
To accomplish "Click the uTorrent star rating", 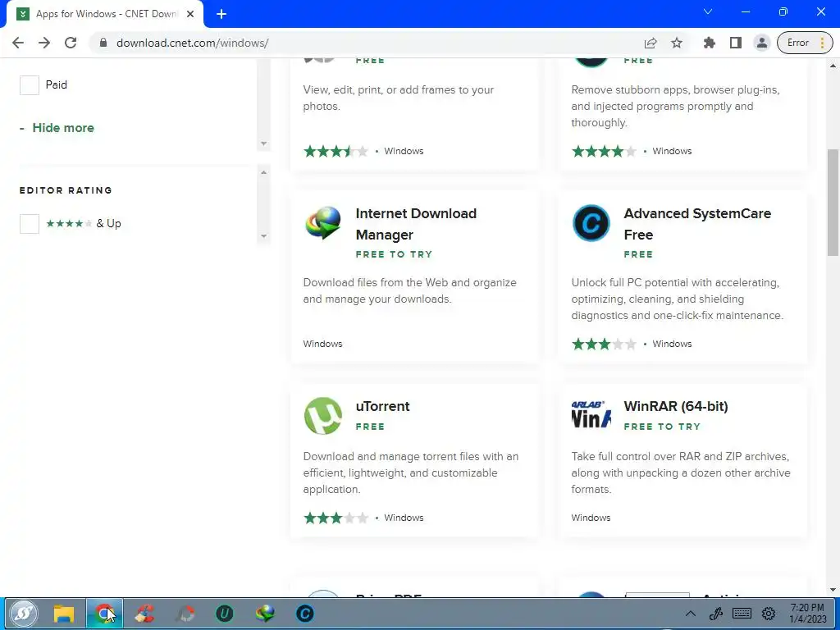I will (336, 518).
